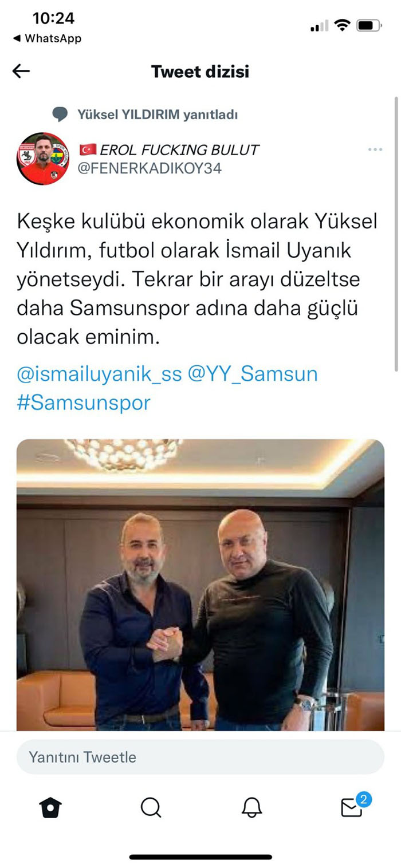Tap the tweet body text

click(197, 279)
